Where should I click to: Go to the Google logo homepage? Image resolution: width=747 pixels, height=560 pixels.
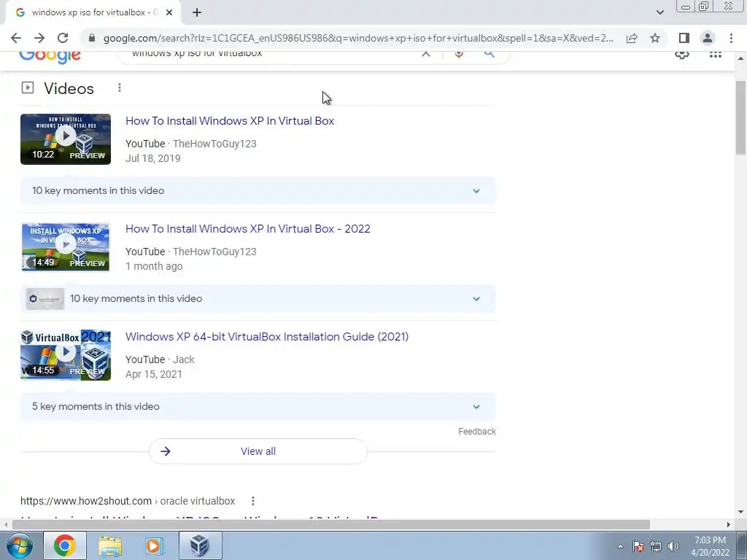[x=50, y=57]
